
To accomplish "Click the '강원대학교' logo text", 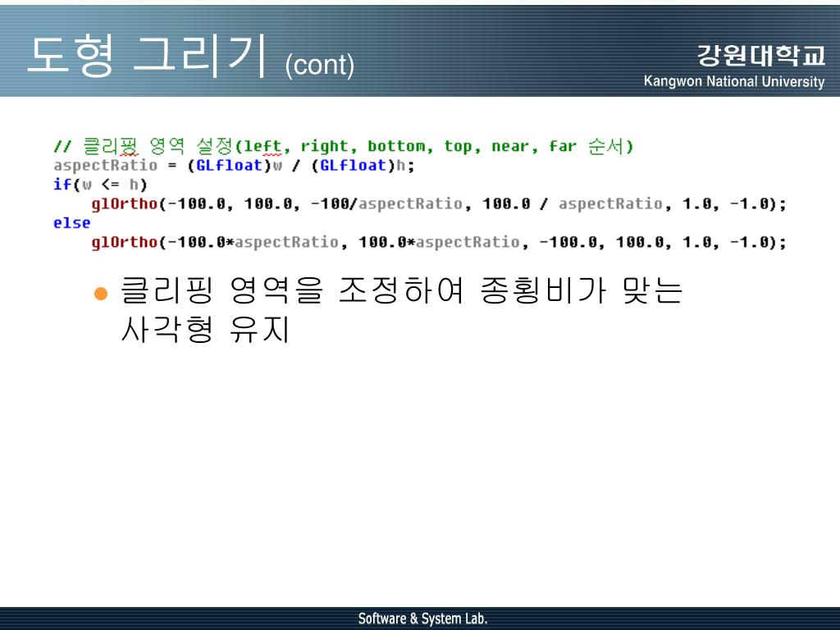I will (760, 55).
